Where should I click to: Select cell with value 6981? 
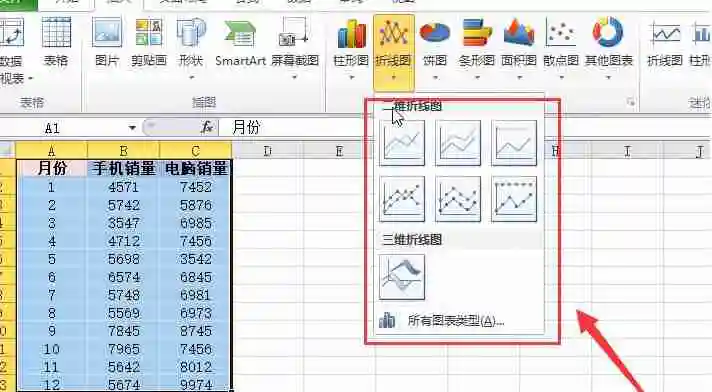point(196,295)
